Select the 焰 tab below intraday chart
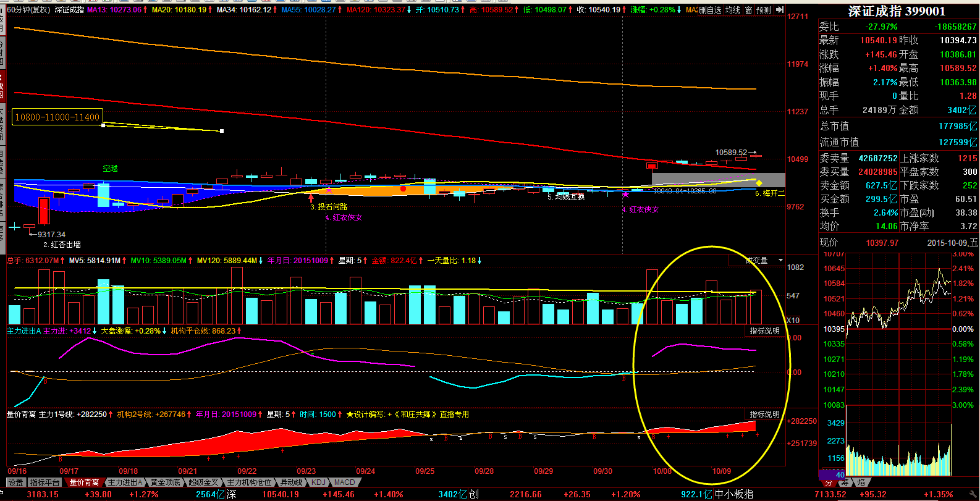The image size is (980, 501). [x=861, y=482]
